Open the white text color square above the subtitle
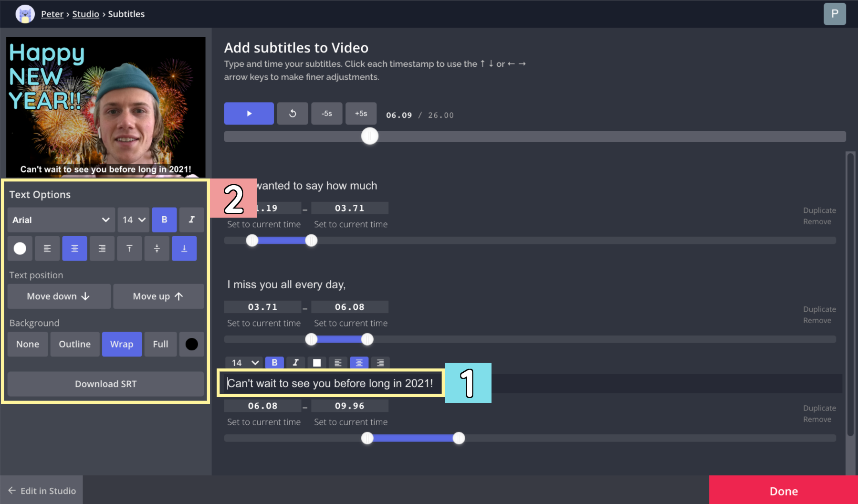Screen dimensions: 858x504 click(x=316, y=363)
